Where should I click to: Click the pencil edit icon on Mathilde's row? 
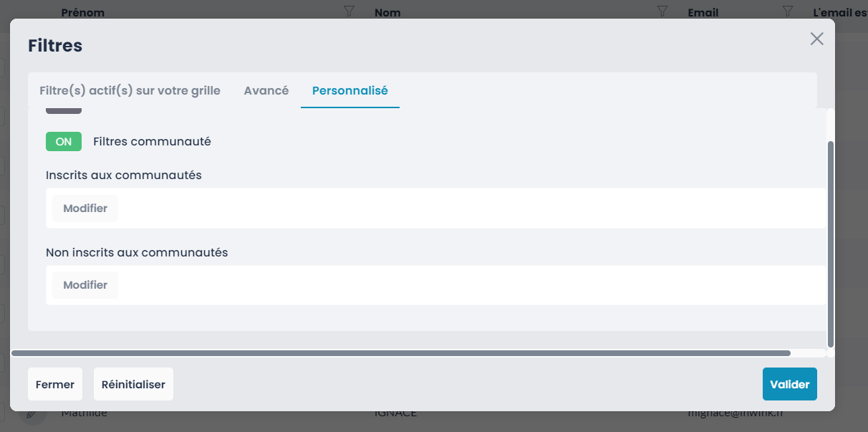(x=32, y=413)
